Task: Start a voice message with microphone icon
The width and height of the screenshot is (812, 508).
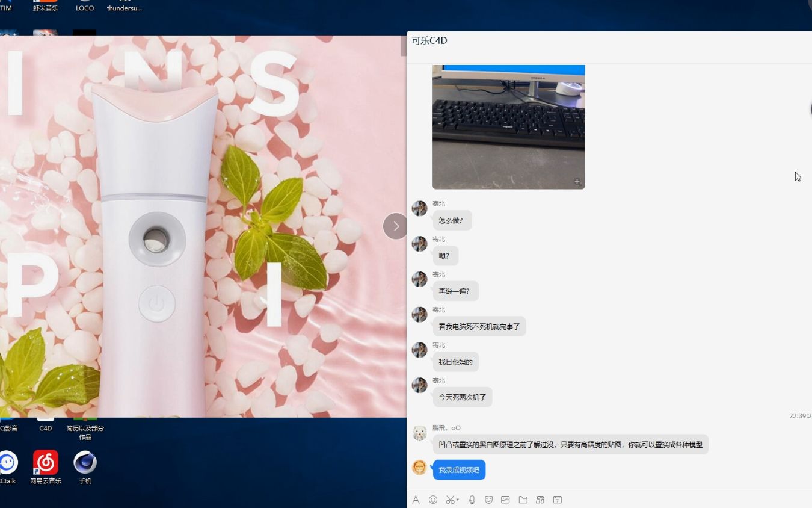Action: 472,500
